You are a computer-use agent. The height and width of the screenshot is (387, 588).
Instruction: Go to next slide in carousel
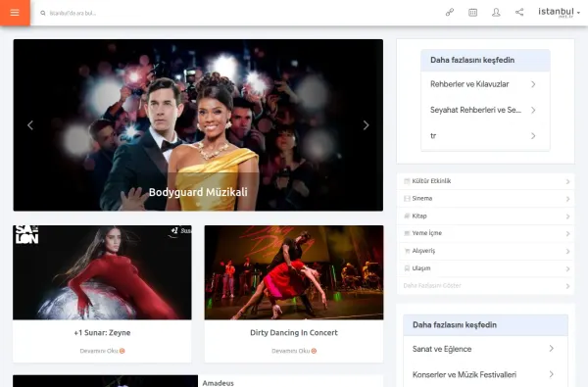click(366, 125)
